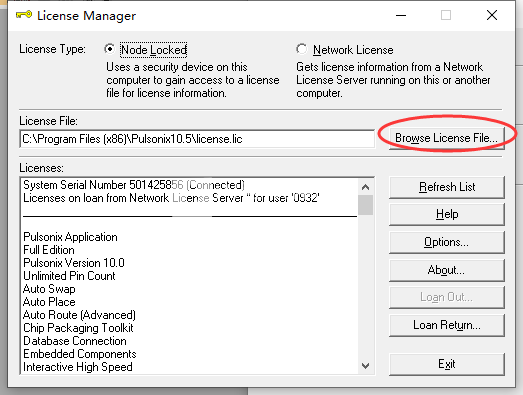Open the Options dialog
This screenshot has height=395, width=523.
point(447,242)
